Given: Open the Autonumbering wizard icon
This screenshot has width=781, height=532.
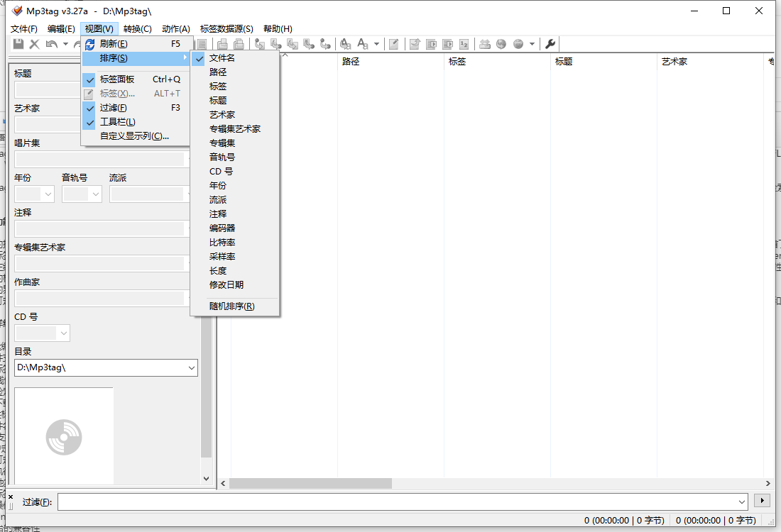Looking at the screenshot, I should tap(464, 44).
